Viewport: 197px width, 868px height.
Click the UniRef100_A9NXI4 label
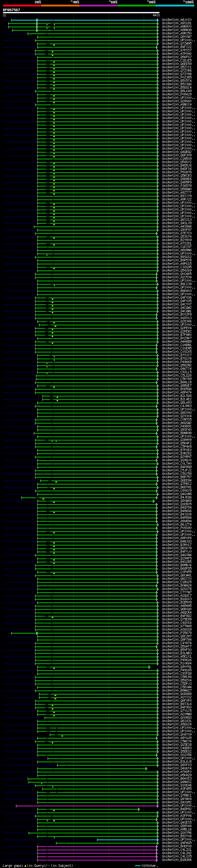point(176,104)
